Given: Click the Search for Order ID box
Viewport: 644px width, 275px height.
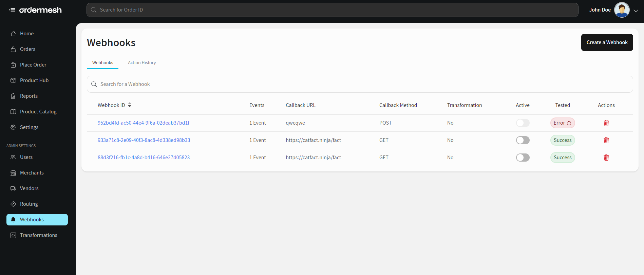Looking at the screenshot, I should 333,10.
